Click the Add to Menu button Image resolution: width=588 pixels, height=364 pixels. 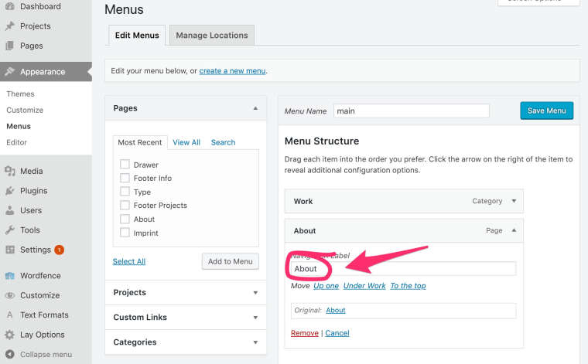coord(230,261)
